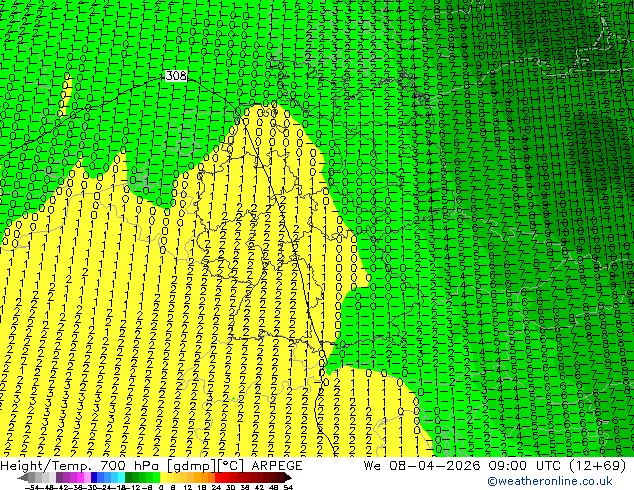This screenshot has height=490, width=634.
Task: Click the '-54' value at the legend's left end
Action: click(31, 487)
